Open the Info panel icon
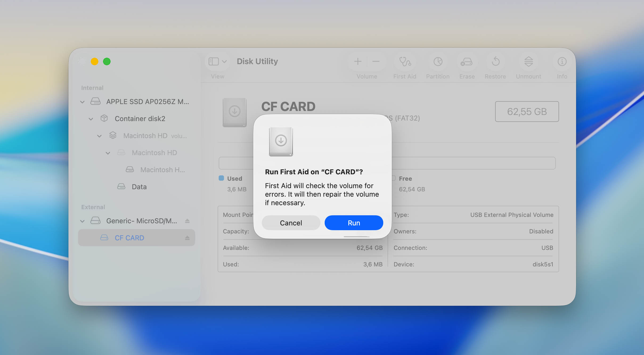 562,62
